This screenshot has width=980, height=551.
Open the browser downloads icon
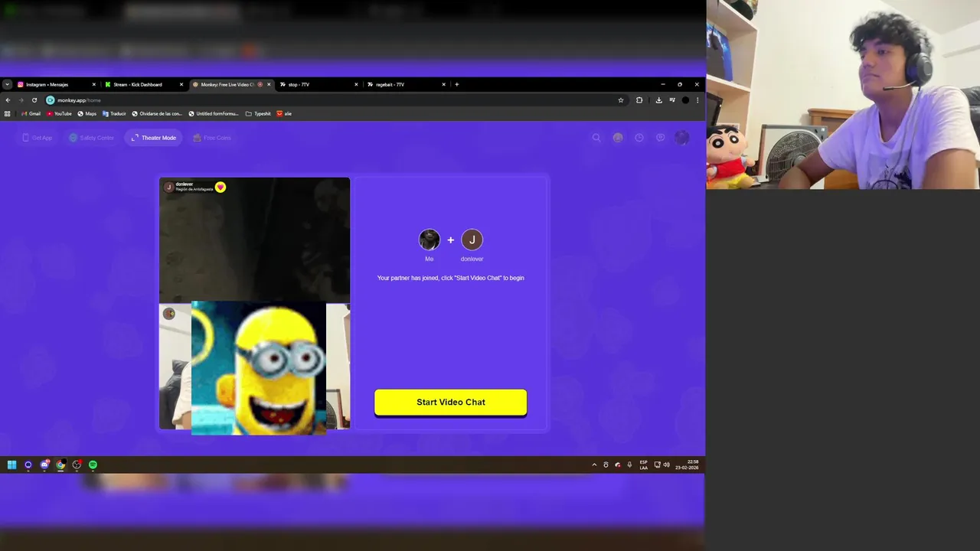658,100
